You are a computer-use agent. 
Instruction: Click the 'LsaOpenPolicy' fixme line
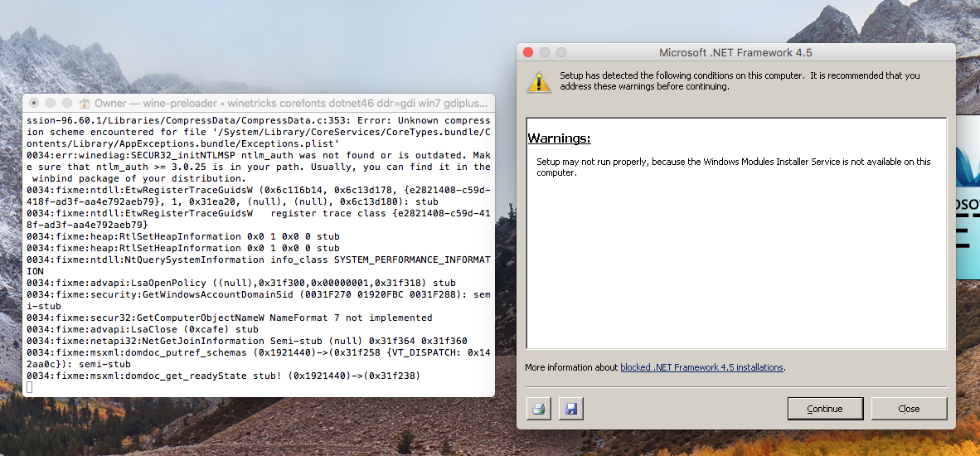point(241,283)
